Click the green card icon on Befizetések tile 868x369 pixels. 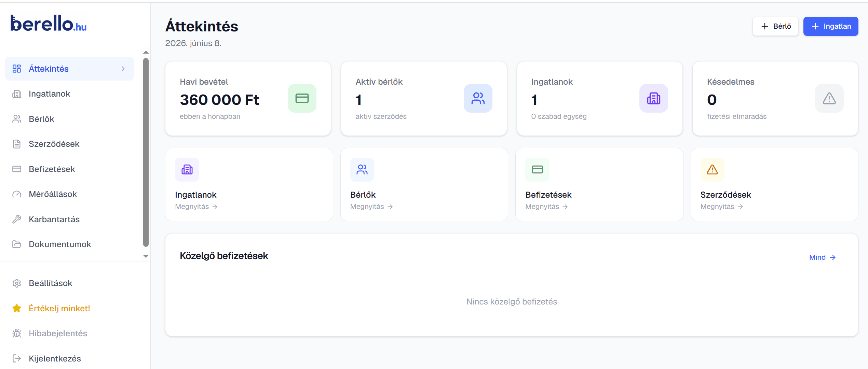point(537,170)
